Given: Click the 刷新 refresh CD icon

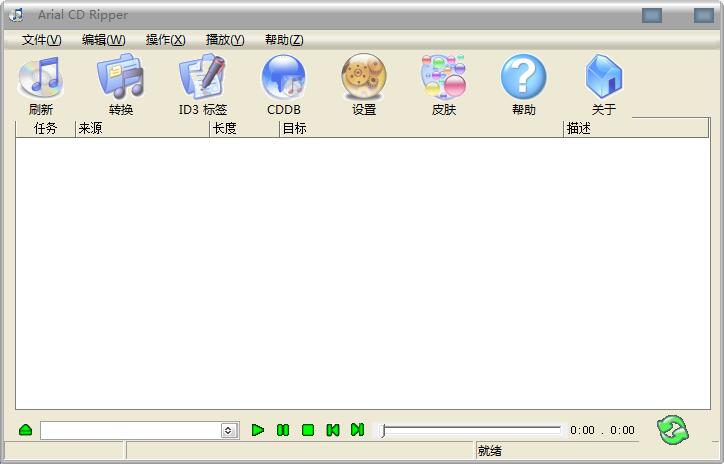Looking at the screenshot, I should click(41, 85).
